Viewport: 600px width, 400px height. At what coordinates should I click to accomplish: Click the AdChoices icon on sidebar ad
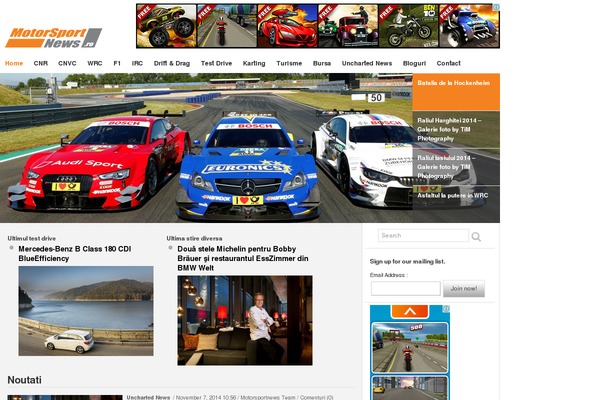tap(446, 309)
